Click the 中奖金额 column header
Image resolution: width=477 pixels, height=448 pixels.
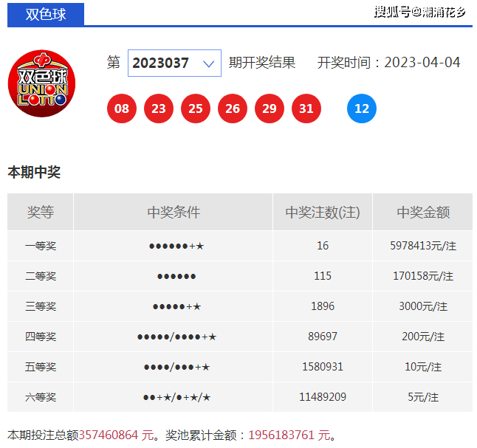423,212
